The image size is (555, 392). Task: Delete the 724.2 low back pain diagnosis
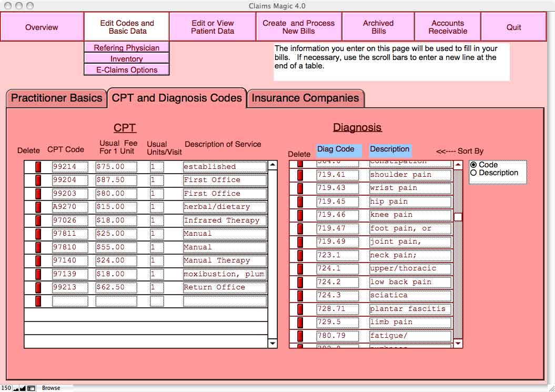[x=300, y=282]
